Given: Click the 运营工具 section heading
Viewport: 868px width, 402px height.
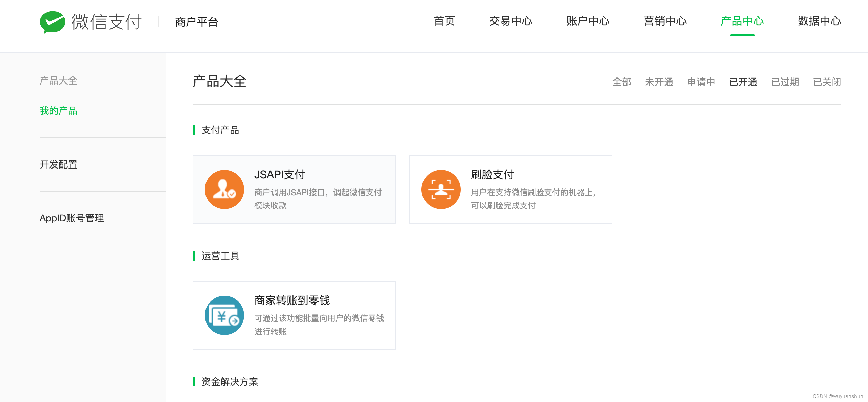Looking at the screenshot, I should pos(220,256).
